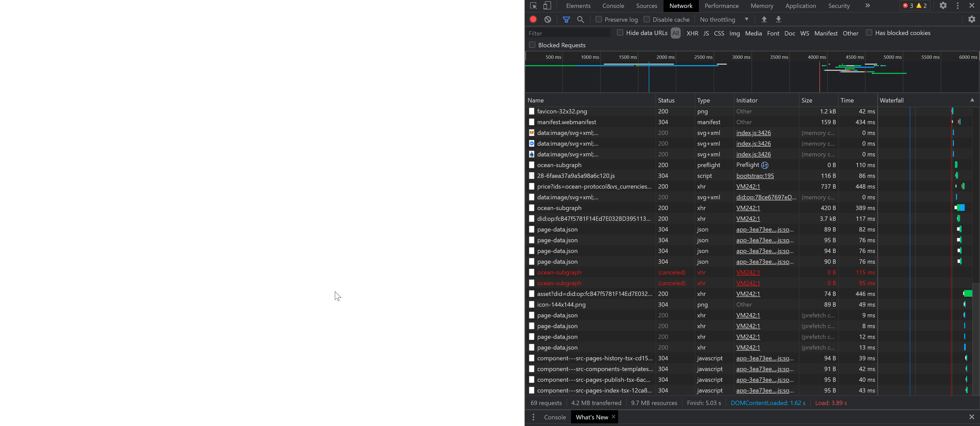The image size is (980, 426).
Task: Enable Preserve log
Action: (598, 19)
